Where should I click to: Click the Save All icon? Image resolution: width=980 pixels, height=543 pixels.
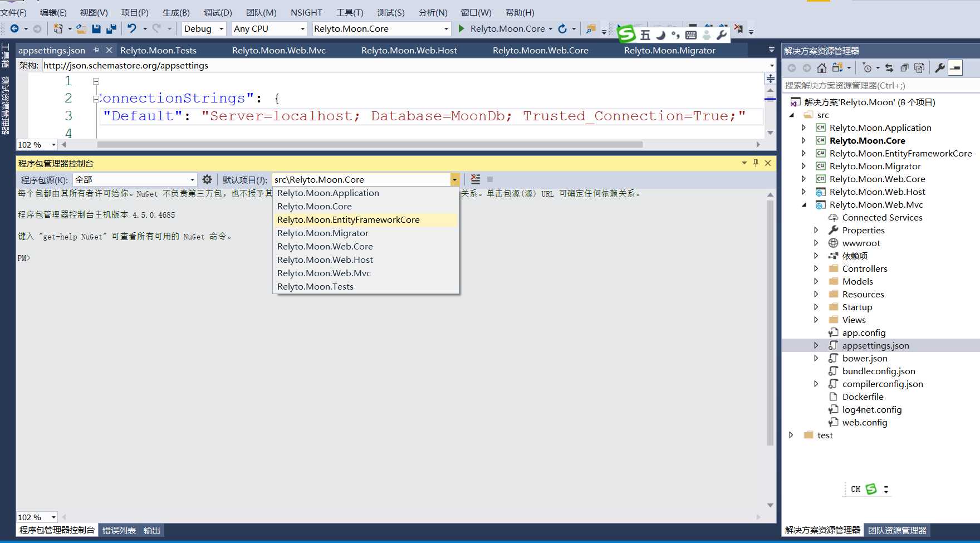point(111,28)
